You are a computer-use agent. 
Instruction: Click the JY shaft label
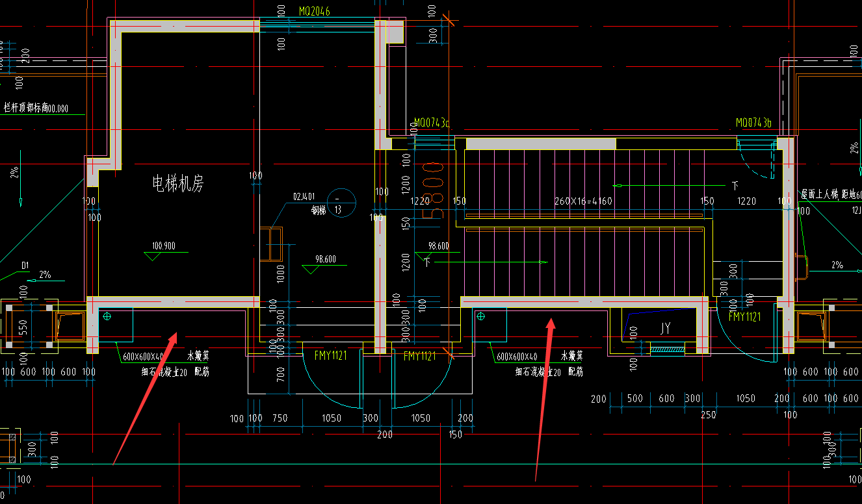pyautogui.click(x=665, y=329)
